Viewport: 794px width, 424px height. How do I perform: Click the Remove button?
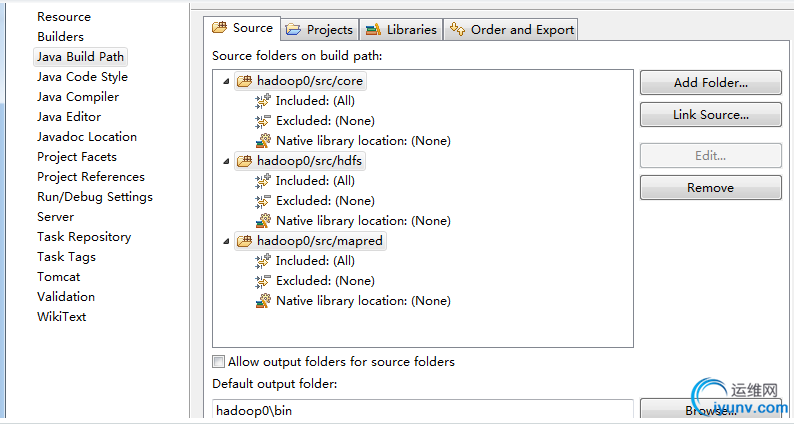click(x=710, y=188)
